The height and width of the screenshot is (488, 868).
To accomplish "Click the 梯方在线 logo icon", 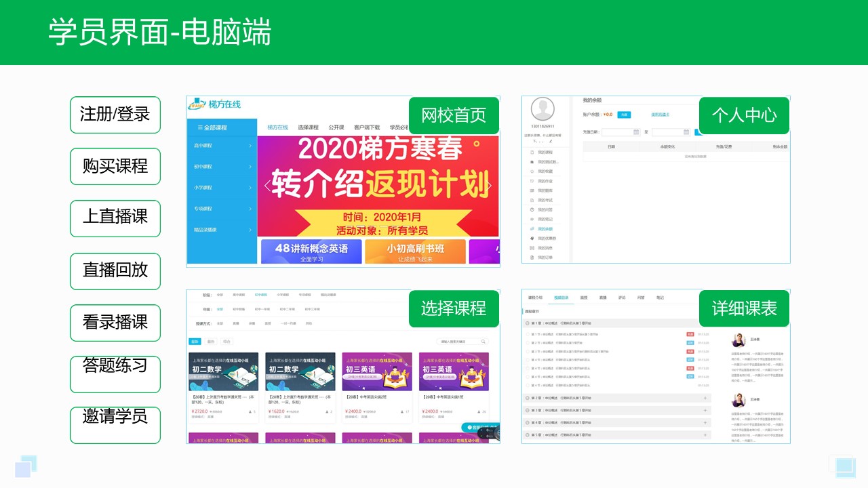I will coord(197,104).
